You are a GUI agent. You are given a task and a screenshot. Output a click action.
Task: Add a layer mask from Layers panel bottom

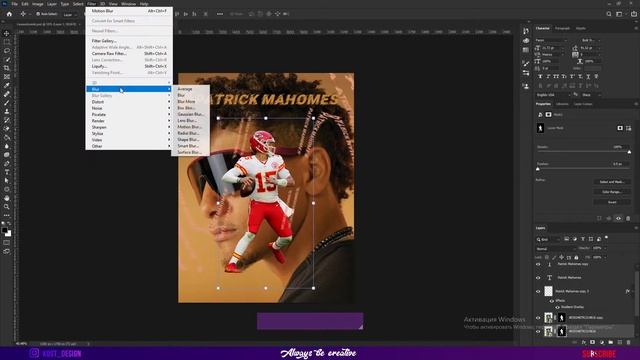click(593, 342)
